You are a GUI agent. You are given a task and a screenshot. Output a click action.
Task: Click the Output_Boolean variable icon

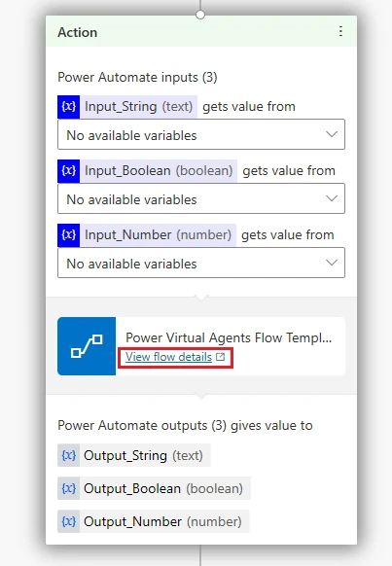click(x=69, y=488)
